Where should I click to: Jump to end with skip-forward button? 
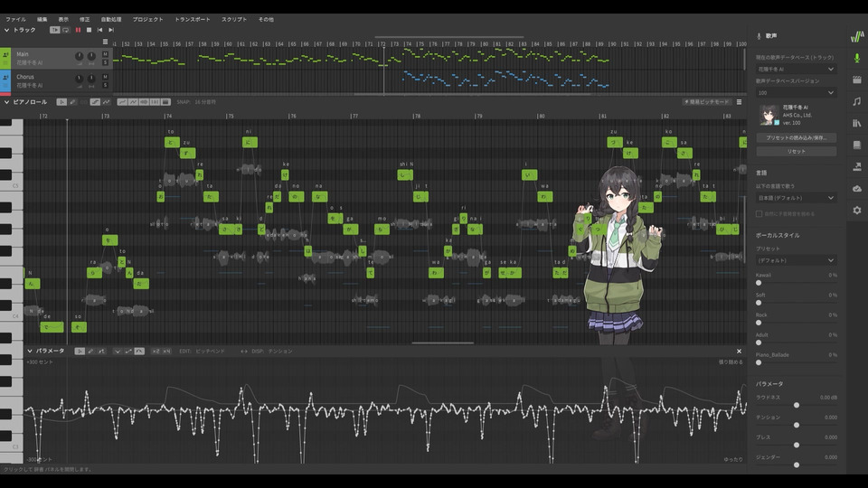tap(111, 30)
